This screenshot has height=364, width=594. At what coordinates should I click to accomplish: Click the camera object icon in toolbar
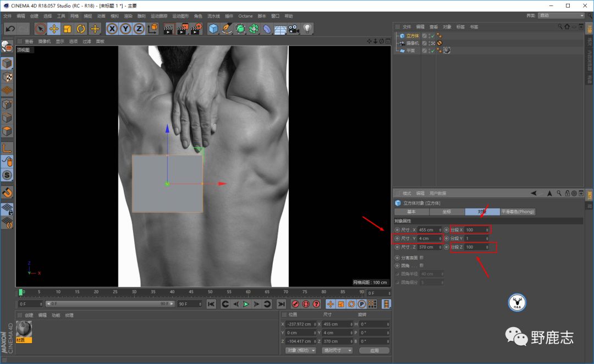pyautogui.click(x=294, y=29)
